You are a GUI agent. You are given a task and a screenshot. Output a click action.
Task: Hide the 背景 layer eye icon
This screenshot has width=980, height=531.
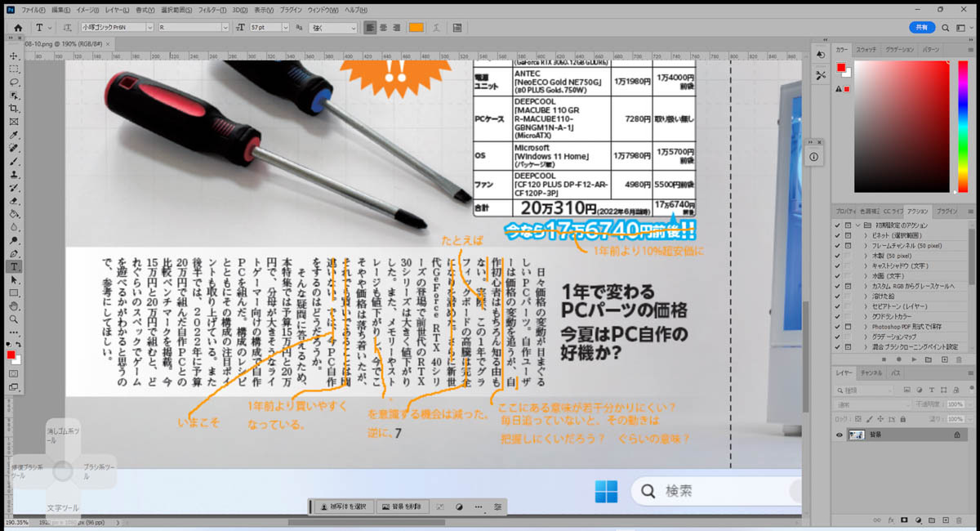(840, 435)
